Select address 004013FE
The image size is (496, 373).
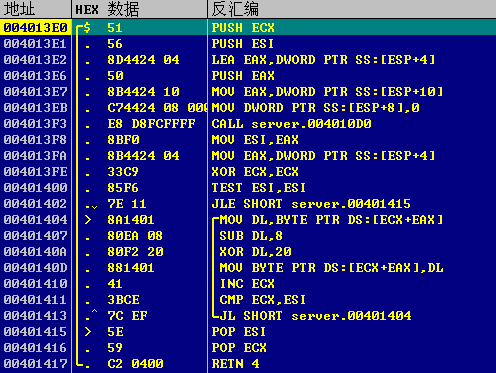tap(35, 172)
